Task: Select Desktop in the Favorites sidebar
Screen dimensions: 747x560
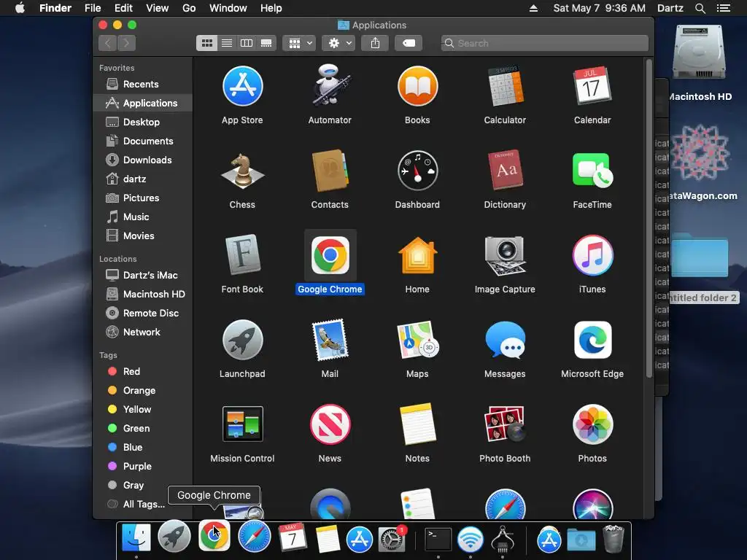Action: tap(143, 122)
